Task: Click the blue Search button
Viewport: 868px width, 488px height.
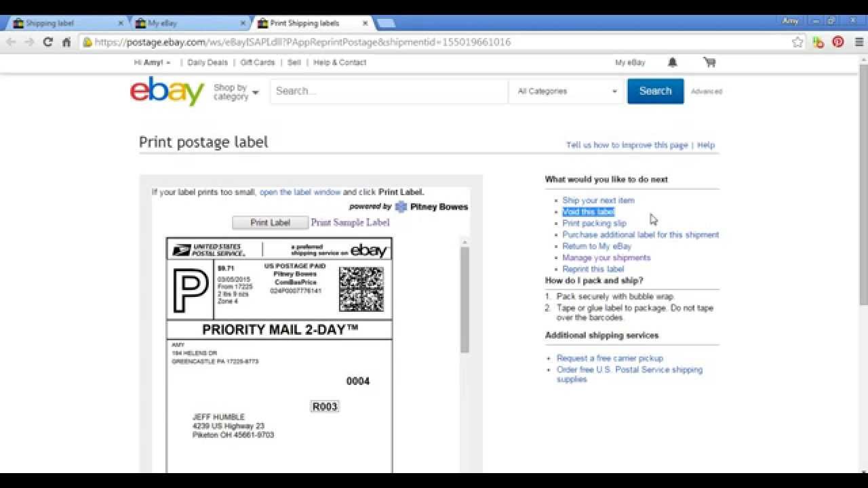Action: (655, 91)
